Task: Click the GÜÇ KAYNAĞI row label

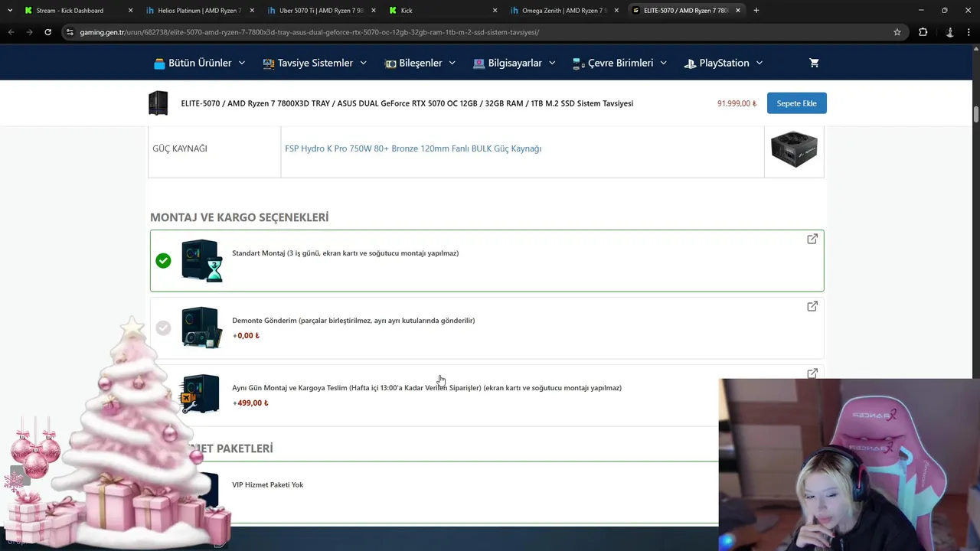Action: click(x=180, y=148)
